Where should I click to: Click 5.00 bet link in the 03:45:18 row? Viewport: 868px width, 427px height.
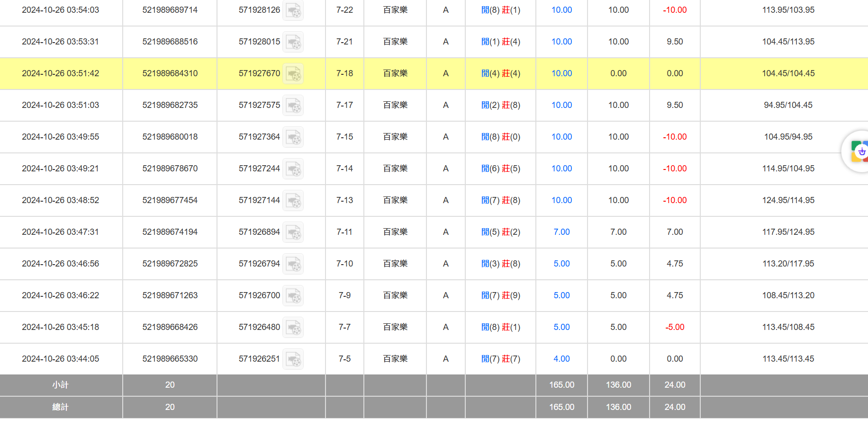pyautogui.click(x=561, y=327)
